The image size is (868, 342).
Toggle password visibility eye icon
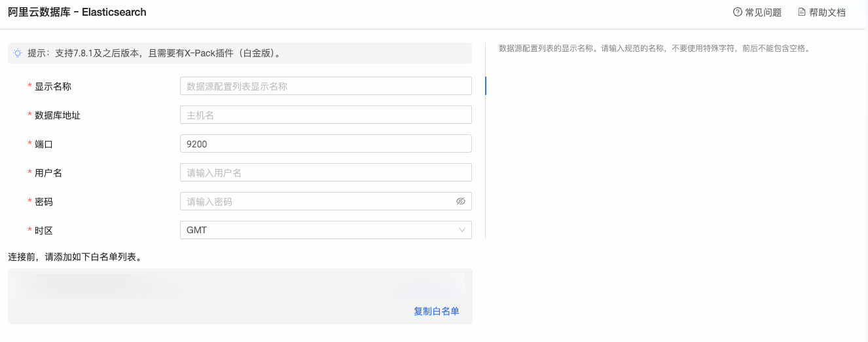pos(461,201)
